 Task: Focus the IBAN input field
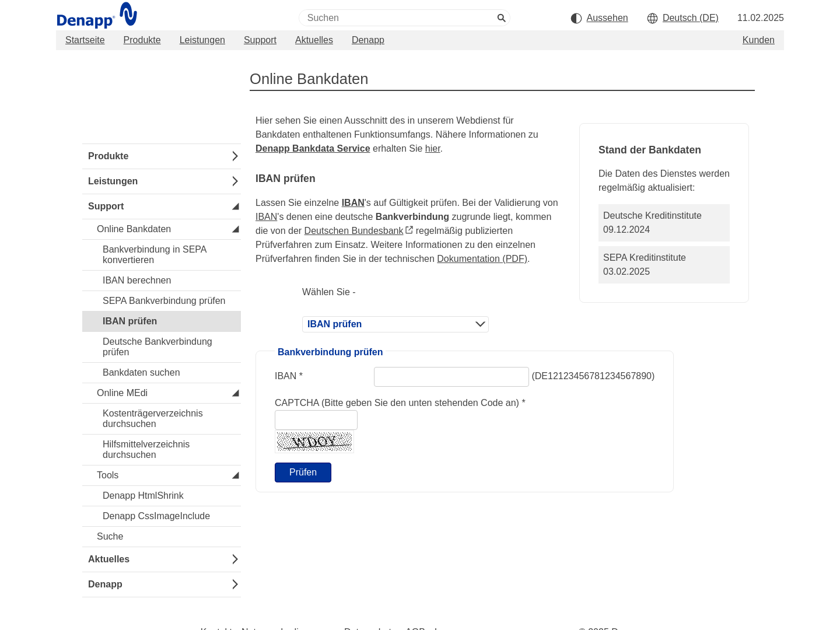coord(452,377)
